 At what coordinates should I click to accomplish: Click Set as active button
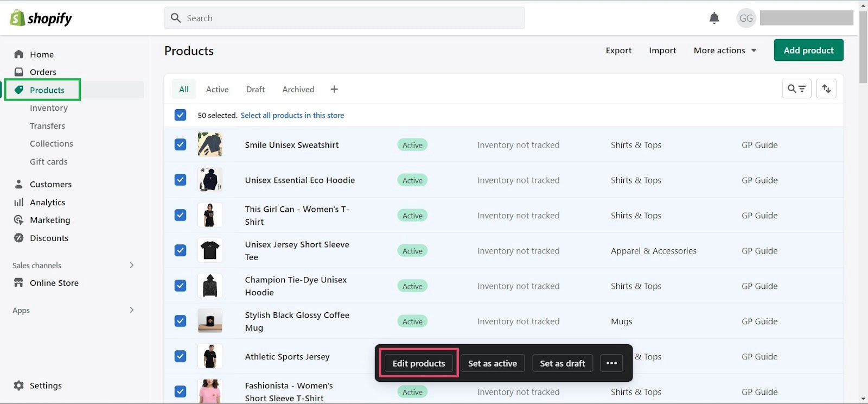(493, 363)
